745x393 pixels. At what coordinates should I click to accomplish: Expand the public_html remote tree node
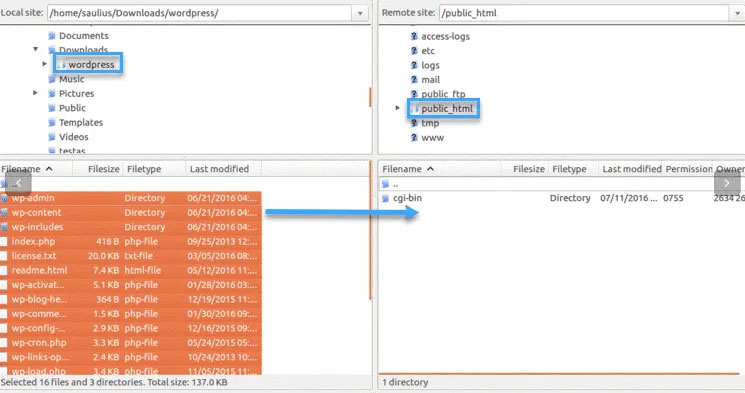tap(398, 108)
